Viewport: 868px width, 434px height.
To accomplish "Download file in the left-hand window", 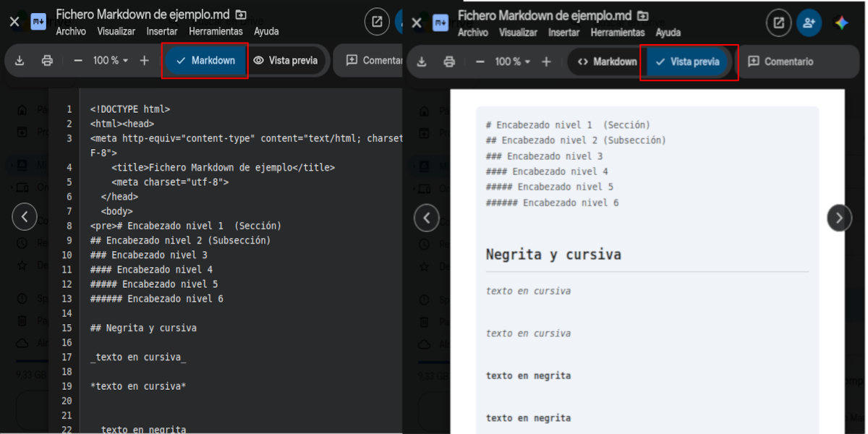I will coord(20,61).
